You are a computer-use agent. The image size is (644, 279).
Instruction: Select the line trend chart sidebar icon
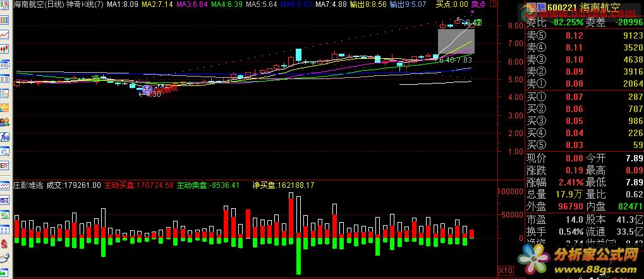pos(4,35)
